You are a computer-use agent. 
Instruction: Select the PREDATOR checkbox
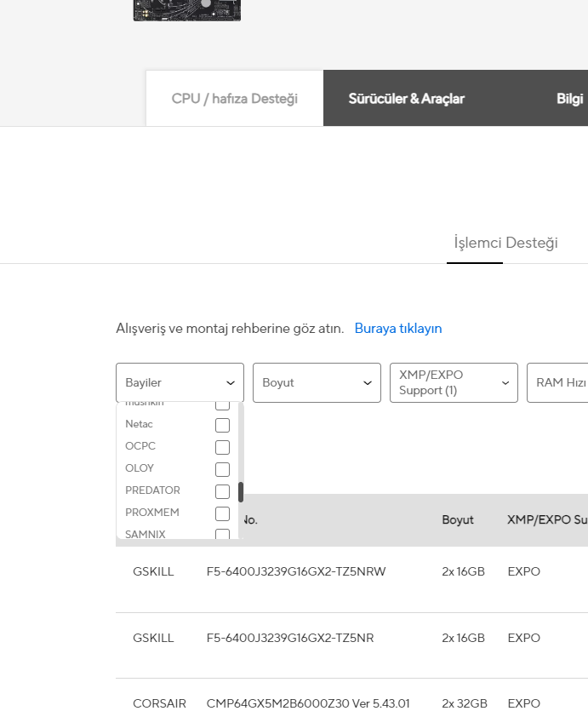pos(222,491)
